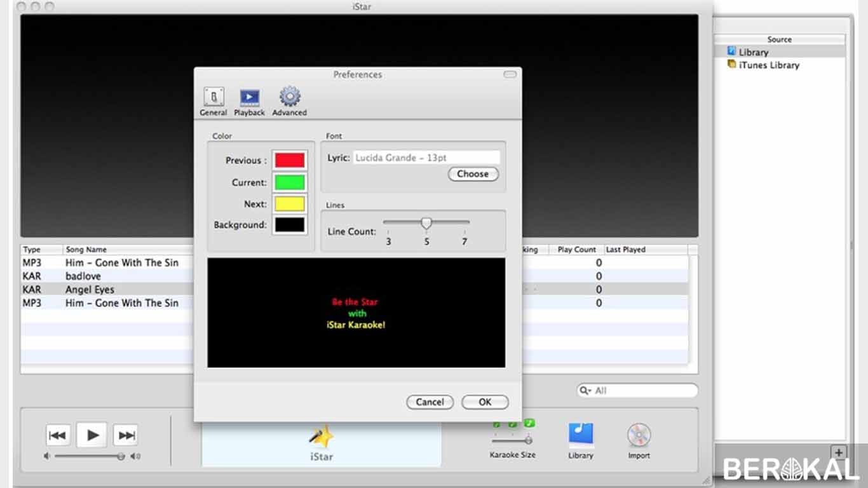The width and height of the screenshot is (868, 488).
Task: Confirm preferences with OK
Action: point(485,402)
